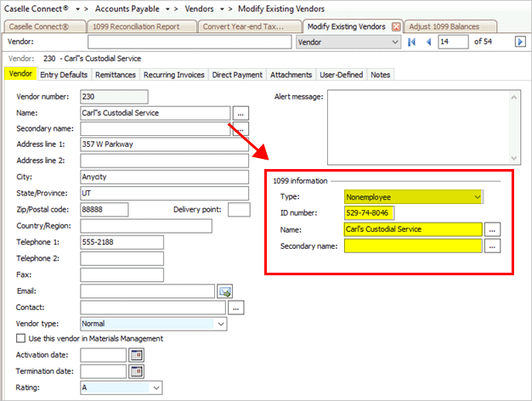Click ellipsis button beside 1099 Name field
This screenshot has width=532, height=401.
click(492, 229)
